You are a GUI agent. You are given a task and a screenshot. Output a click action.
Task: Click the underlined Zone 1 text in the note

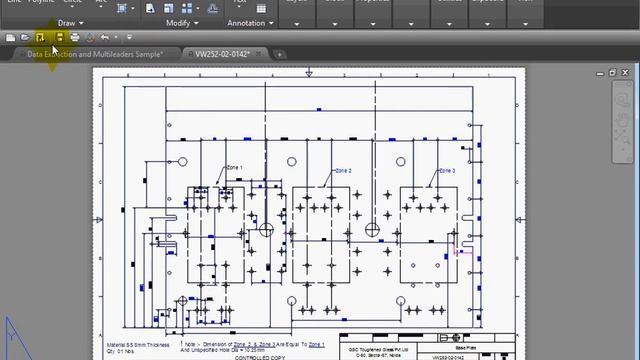coord(317,344)
